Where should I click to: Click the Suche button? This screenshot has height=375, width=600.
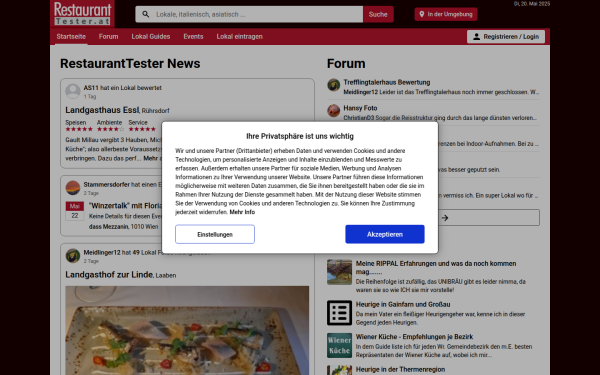[x=378, y=14]
